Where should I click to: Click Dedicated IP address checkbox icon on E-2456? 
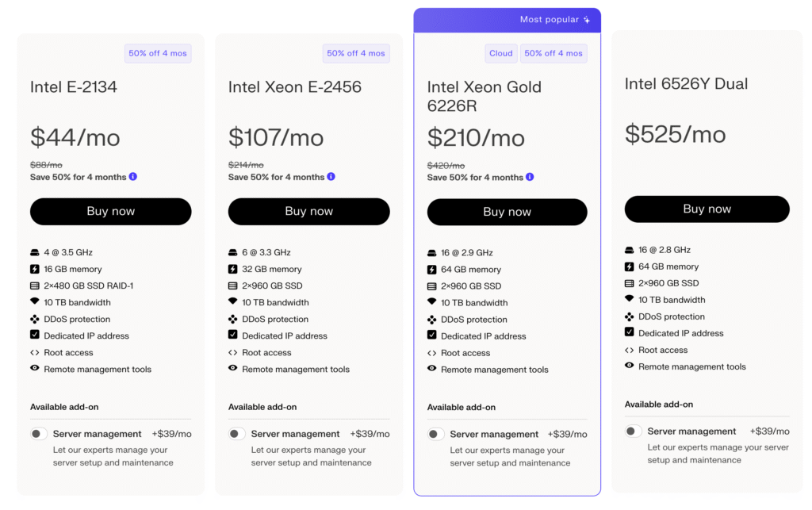pos(232,335)
